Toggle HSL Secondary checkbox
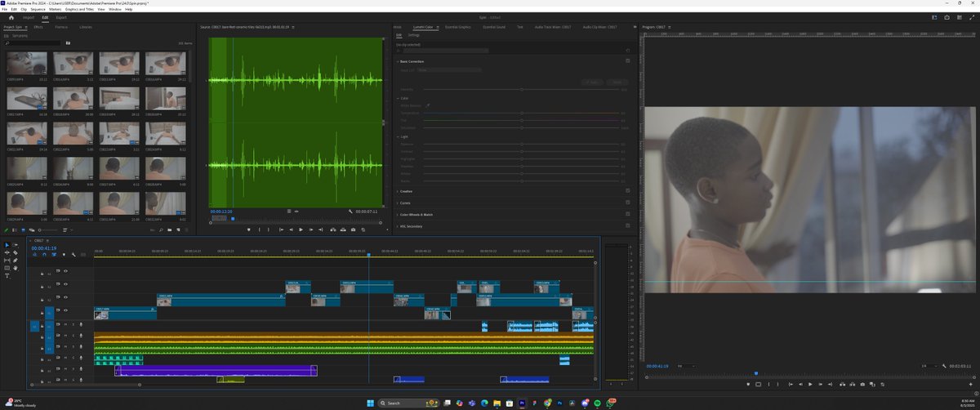980x410 pixels. [628, 225]
